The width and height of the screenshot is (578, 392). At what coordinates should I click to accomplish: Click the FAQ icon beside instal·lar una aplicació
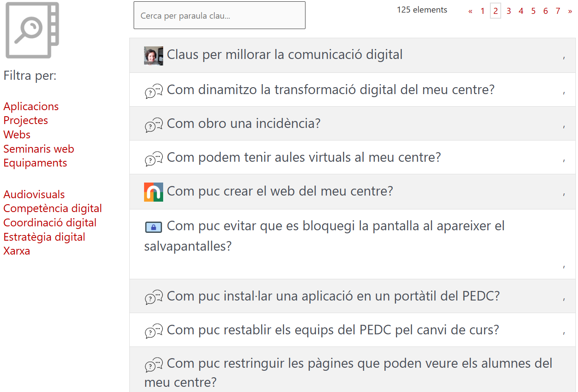[154, 297]
